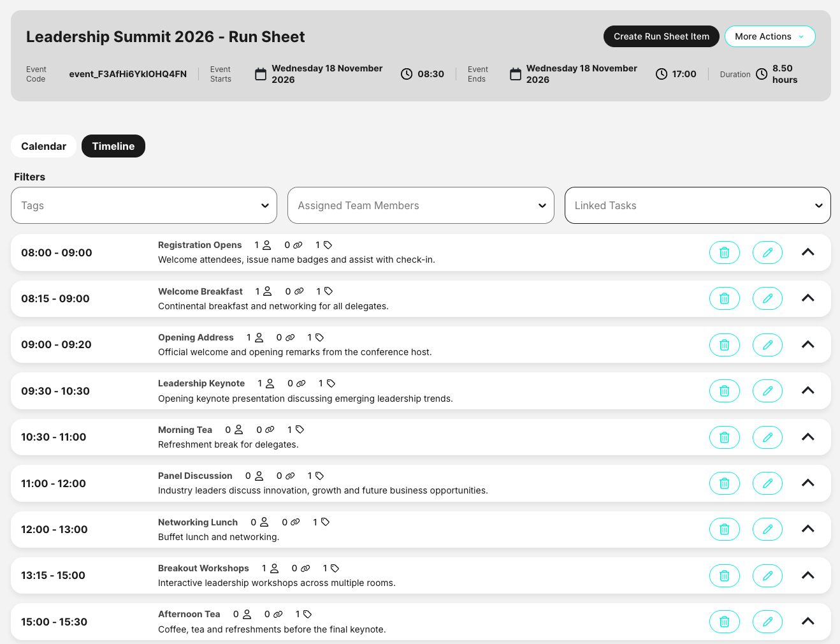
Task: Open the Assigned Team Members filter
Action: (421, 205)
